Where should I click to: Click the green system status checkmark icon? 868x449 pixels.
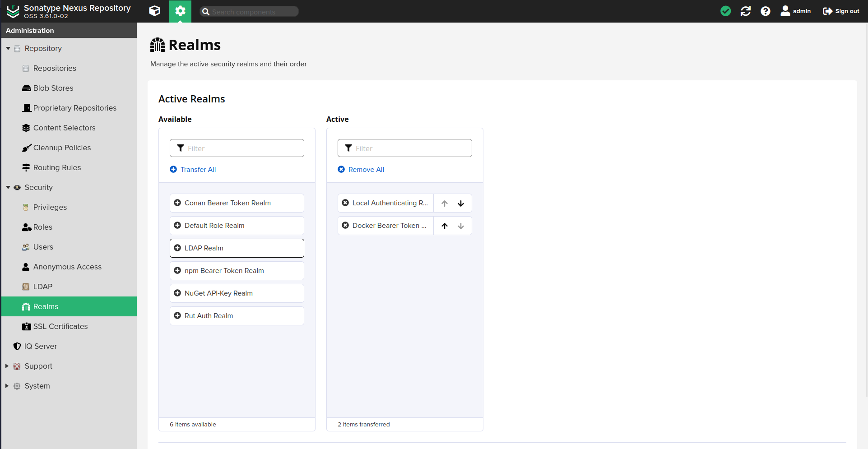(x=725, y=11)
